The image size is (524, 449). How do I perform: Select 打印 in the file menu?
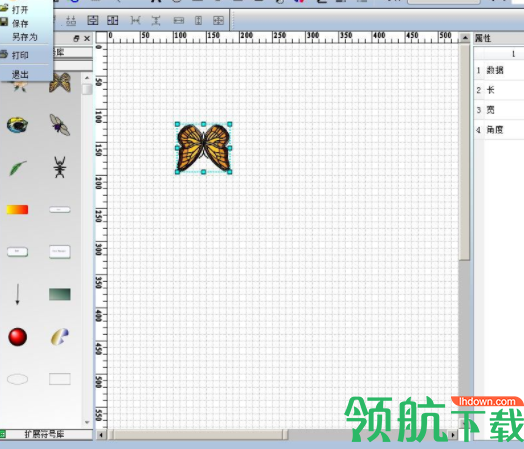(x=20, y=55)
